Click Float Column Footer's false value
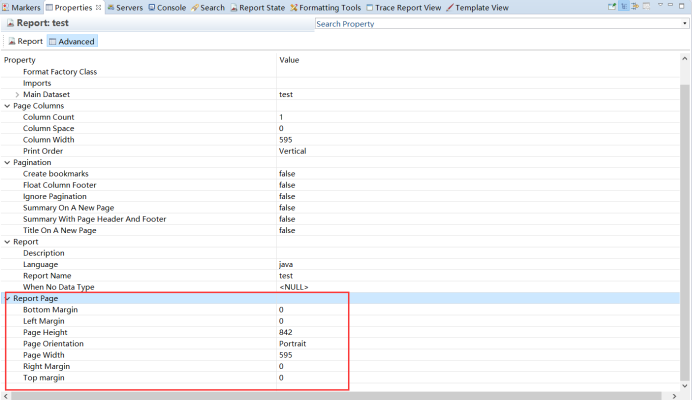The width and height of the screenshot is (692, 400). point(287,185)
